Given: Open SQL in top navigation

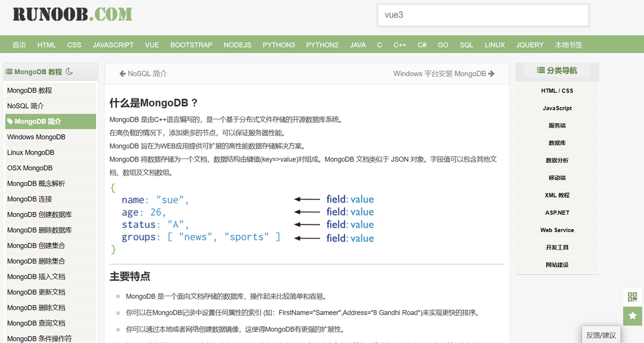Looking at the screenshot, I should [x=467, y=45].
